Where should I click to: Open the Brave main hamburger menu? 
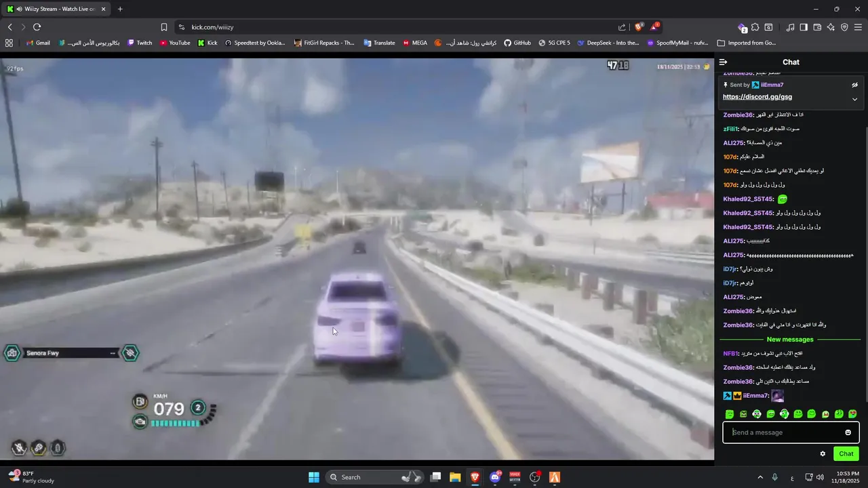click(858, 27)
